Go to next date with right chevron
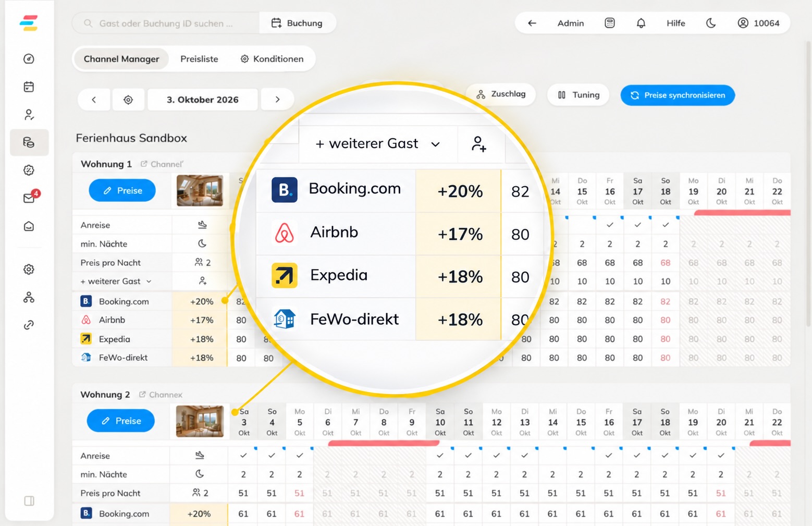 277,100
